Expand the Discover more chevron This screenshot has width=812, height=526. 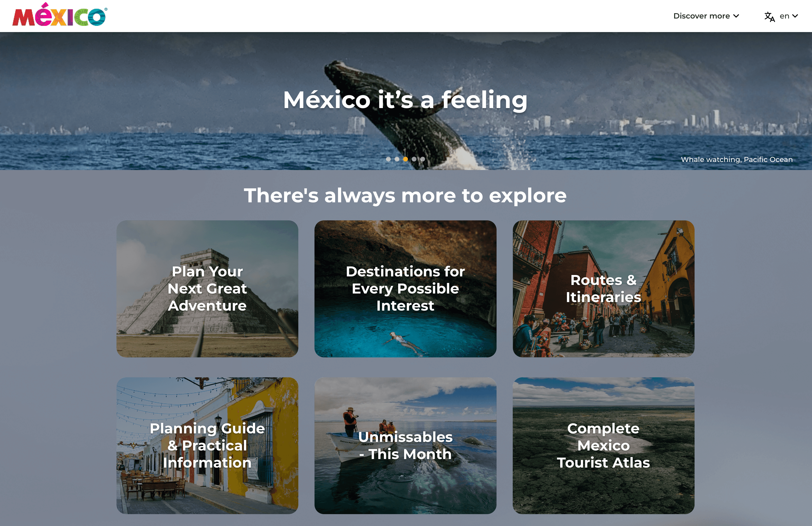pyautogui.click(x=736, y=16)
